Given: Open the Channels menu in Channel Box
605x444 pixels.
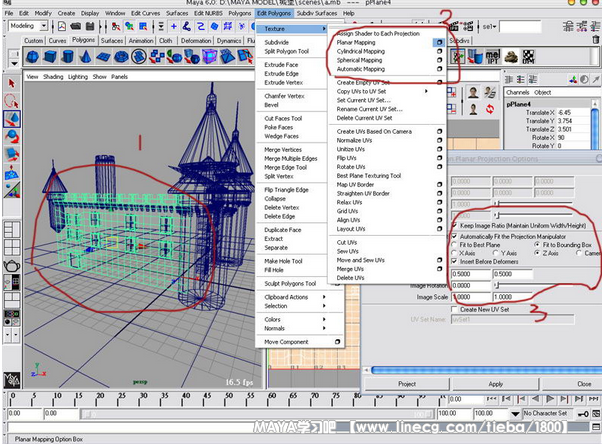Looking at the screenshot, I should click(x=517, y=92).
